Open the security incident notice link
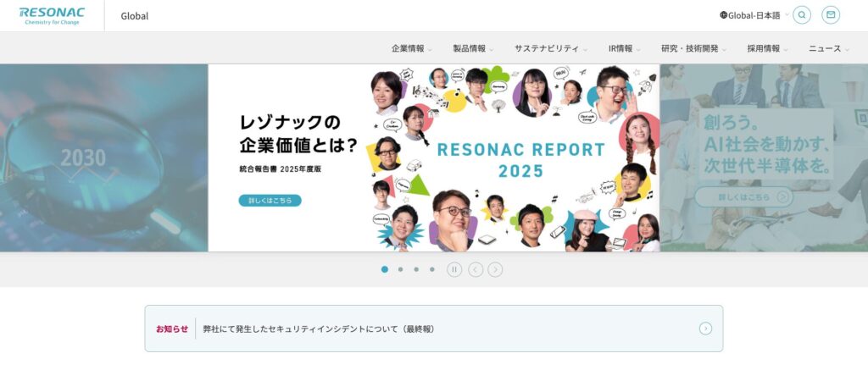The width and height of the screenshot is (868, 370). click(319, 329)
